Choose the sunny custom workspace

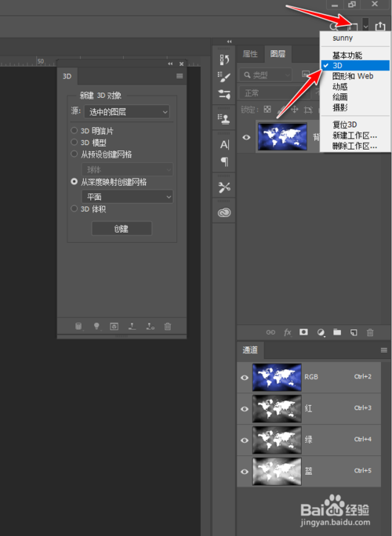pyautogui.click(x=355, y=38)
